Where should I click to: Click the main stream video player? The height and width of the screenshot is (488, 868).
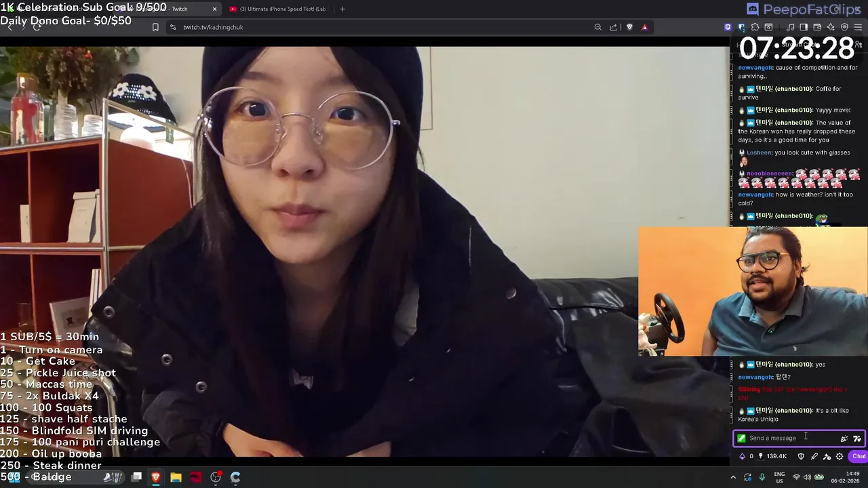pos(364,251)
